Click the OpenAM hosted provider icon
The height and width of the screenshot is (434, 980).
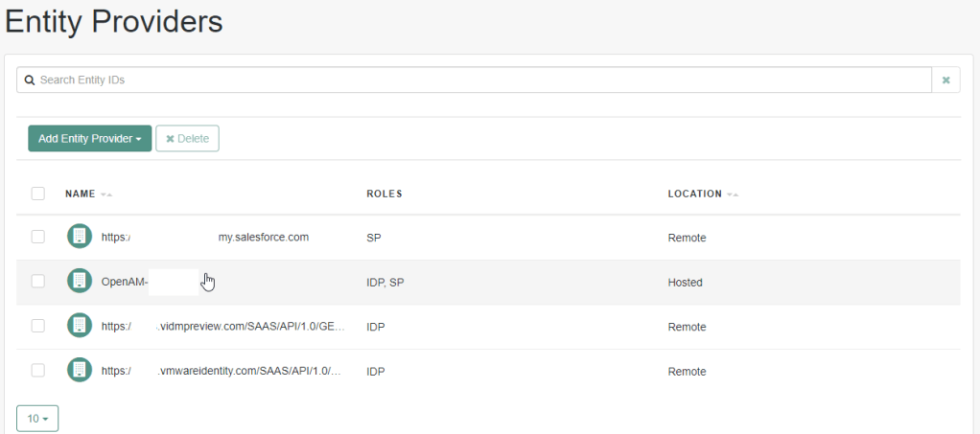[x=80, y=282]
